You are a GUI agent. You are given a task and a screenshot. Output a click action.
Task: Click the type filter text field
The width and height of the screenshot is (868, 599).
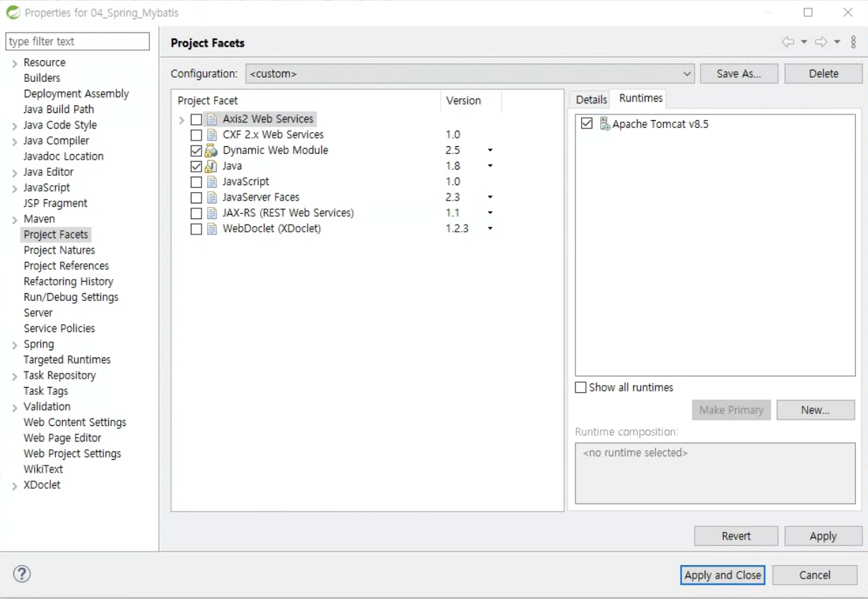coord(78,42)
